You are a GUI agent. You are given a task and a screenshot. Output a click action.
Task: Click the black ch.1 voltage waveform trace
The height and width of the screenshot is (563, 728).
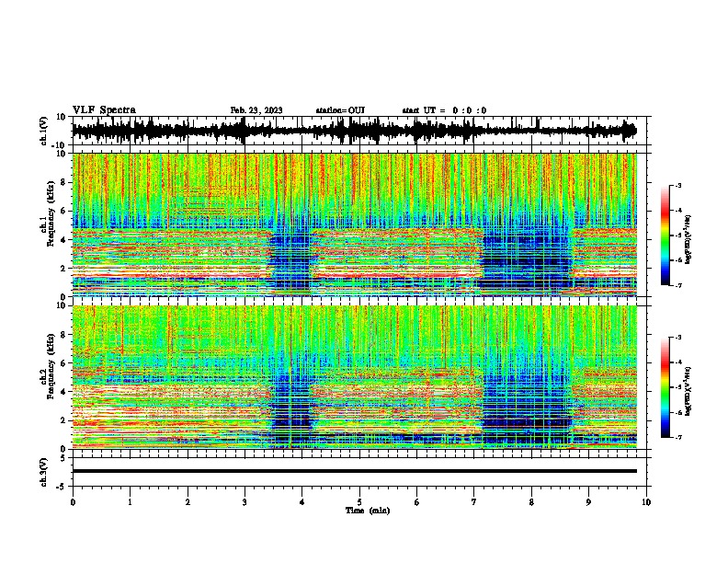354,131
